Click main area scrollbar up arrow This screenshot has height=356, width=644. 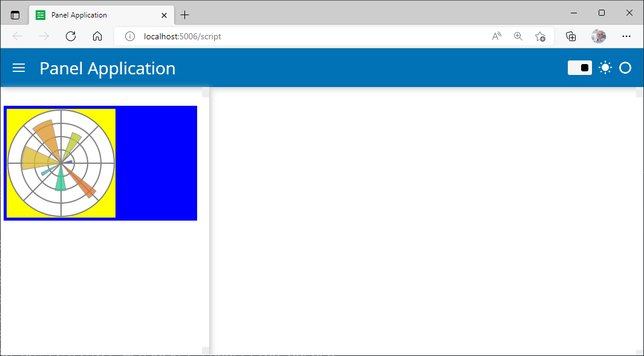coord(640,94)
